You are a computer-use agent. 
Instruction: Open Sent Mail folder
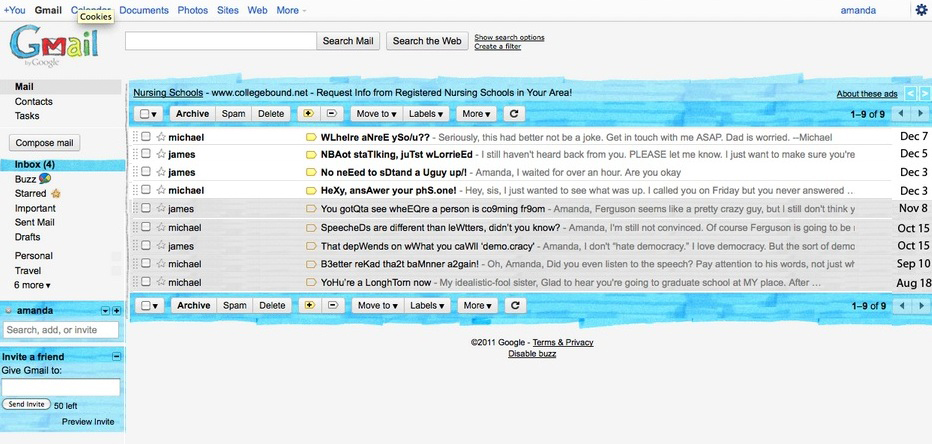click(x=34, y=222)
